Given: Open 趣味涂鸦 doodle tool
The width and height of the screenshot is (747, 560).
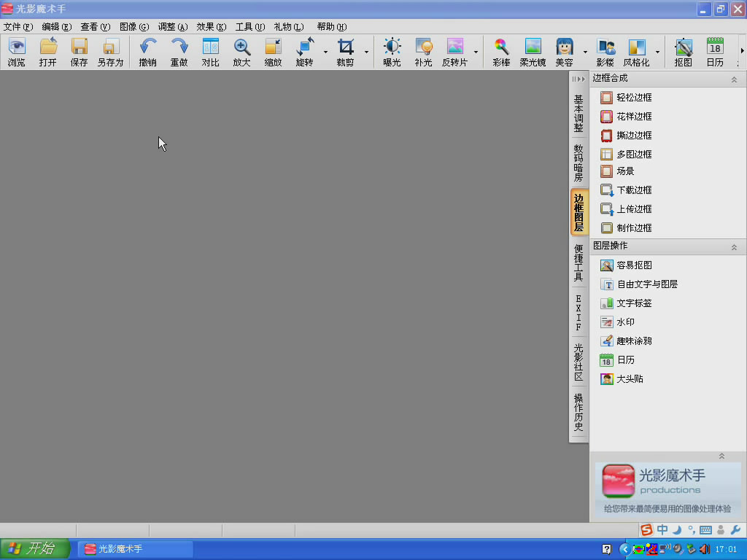Looking at the screenshot, I should point(626,341).
